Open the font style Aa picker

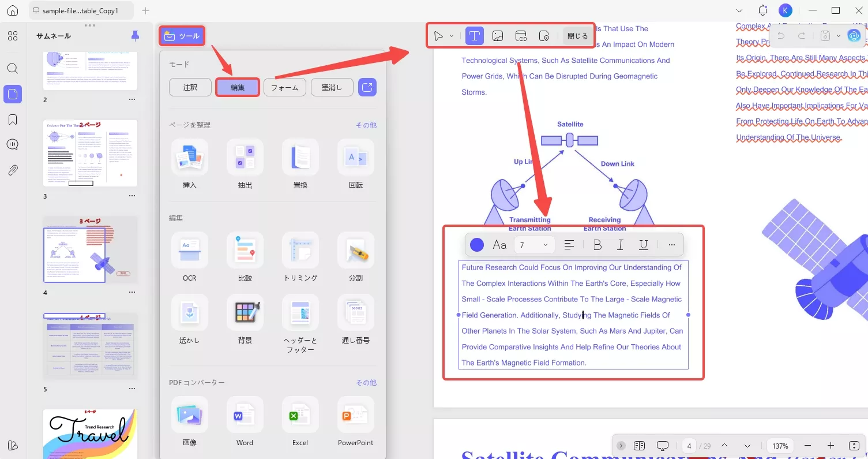(499, 245)
